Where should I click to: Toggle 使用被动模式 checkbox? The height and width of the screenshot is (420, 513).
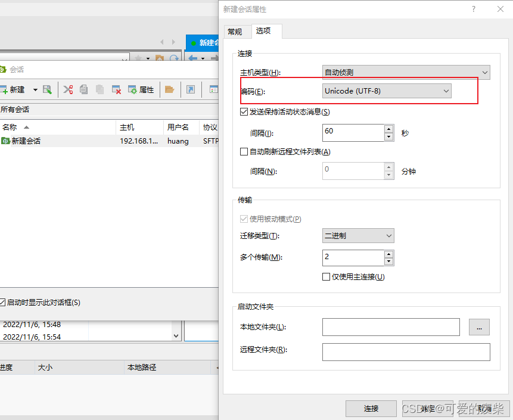[x=244, y=219]
